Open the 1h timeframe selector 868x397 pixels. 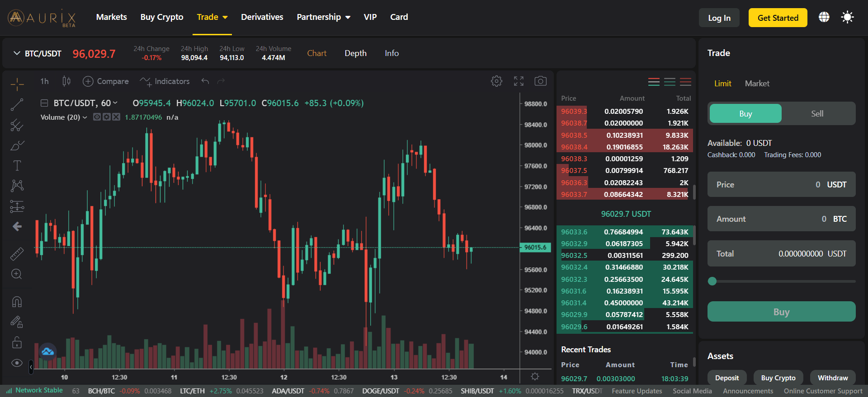click(x=44, y=81)
